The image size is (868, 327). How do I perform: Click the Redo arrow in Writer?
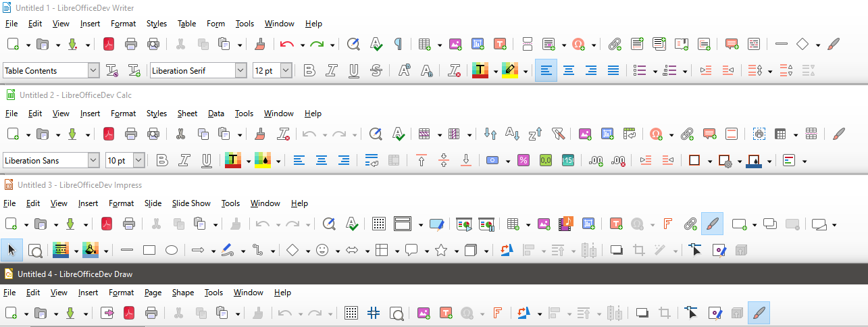317,45
